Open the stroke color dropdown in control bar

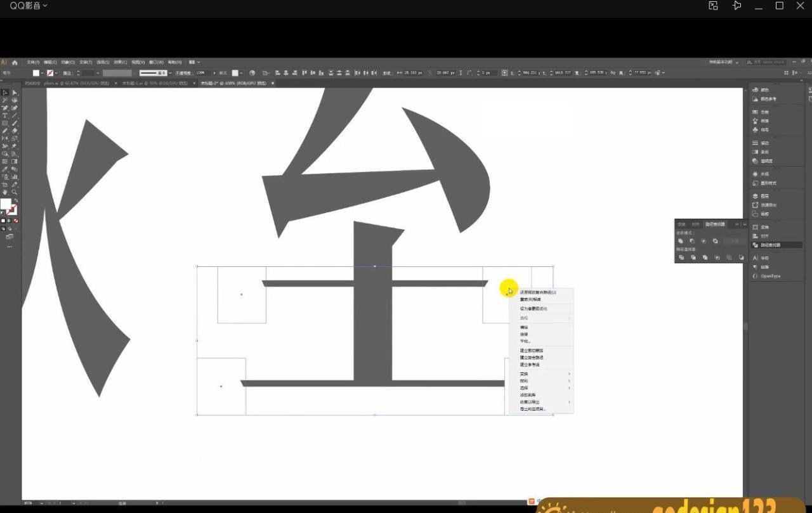point(57,73)
